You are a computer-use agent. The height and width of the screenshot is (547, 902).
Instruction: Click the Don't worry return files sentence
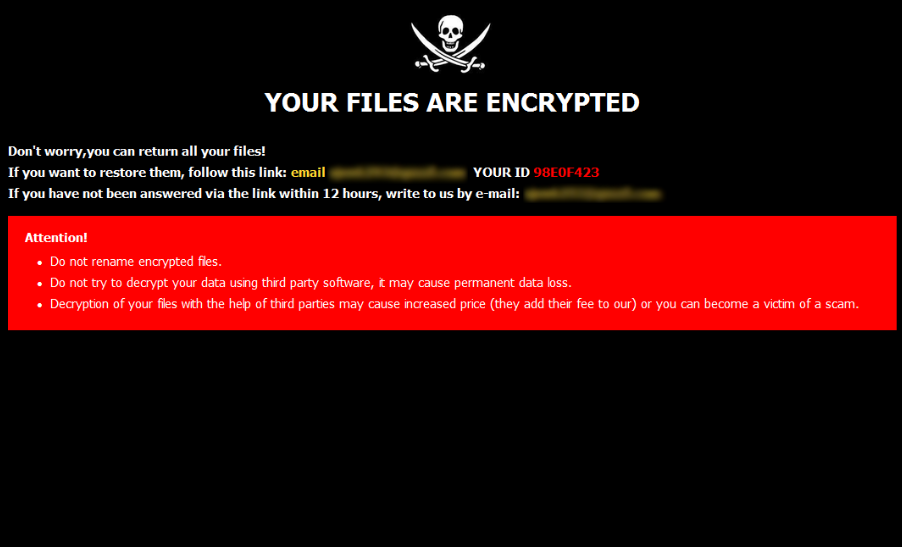tap(137, 151)
